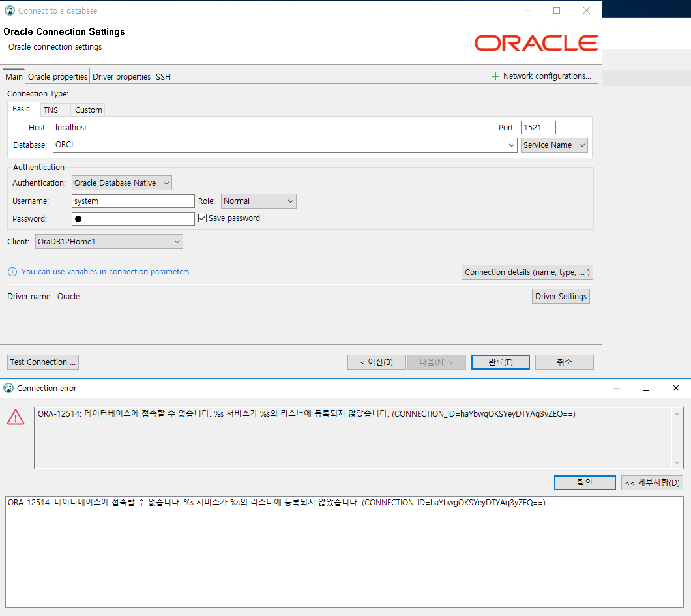Screen dimensions: 691x616
Task: Click the ORA-12514 text in details pane
Action: [x=276, y=503]
